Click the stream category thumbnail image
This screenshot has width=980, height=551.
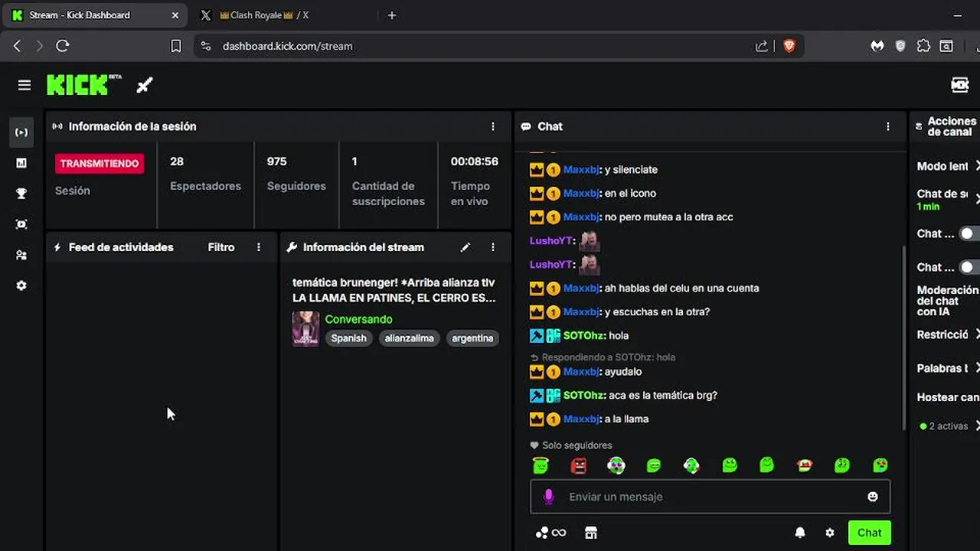305,328
